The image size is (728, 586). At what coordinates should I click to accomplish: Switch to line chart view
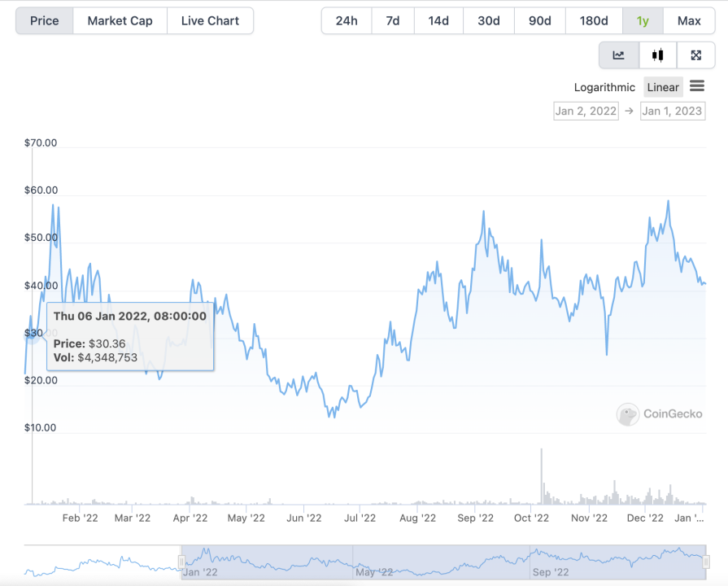[x=618, y=55]
